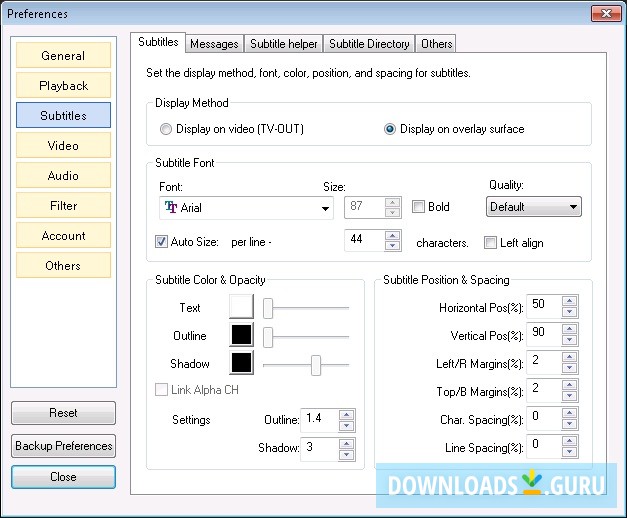
Task: Click the Line Spacing value field
Action: [544, 446]
